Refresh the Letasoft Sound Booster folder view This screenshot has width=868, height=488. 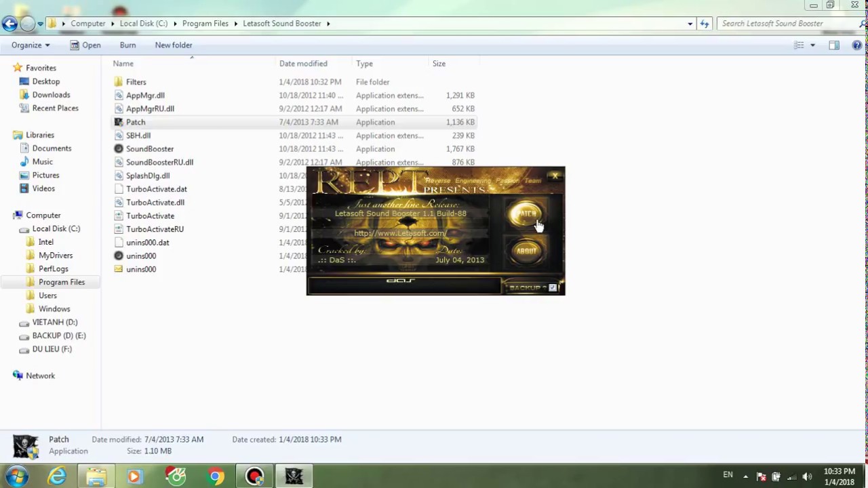click(704, 24)
